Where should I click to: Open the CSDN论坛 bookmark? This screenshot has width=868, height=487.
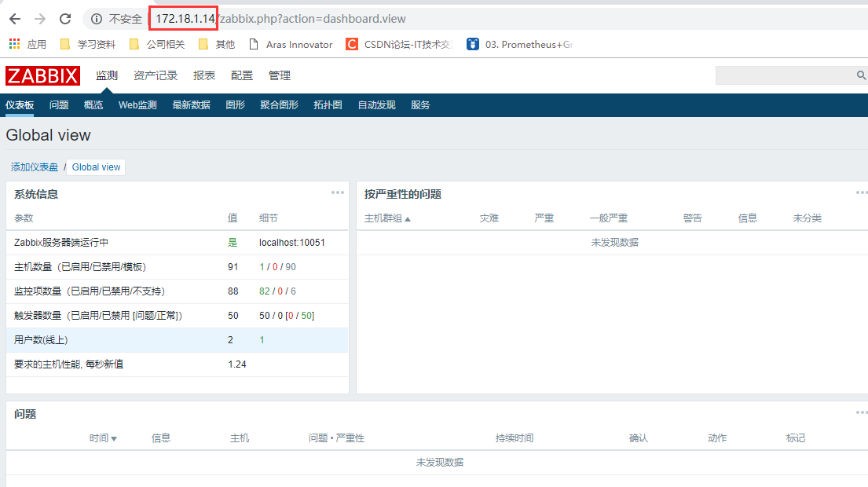pos(399,44)
